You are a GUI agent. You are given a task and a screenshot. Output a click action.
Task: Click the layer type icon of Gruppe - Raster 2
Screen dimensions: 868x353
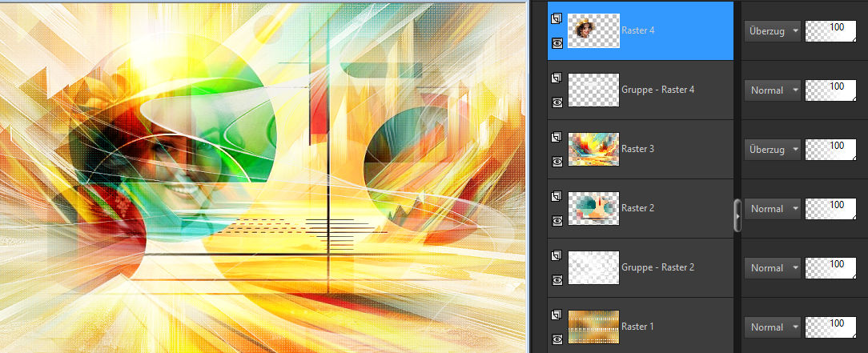pyautogui.click(x=557, y=255)
